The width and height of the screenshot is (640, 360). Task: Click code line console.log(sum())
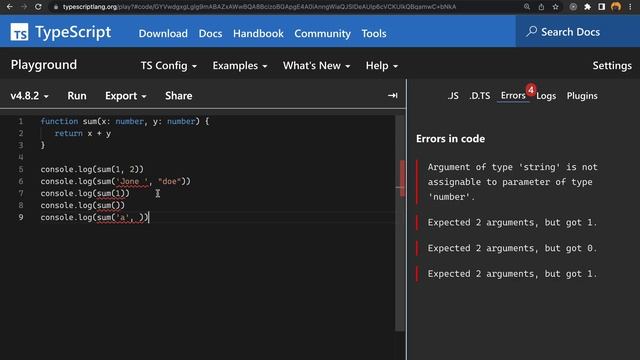[x=82, y=205]
